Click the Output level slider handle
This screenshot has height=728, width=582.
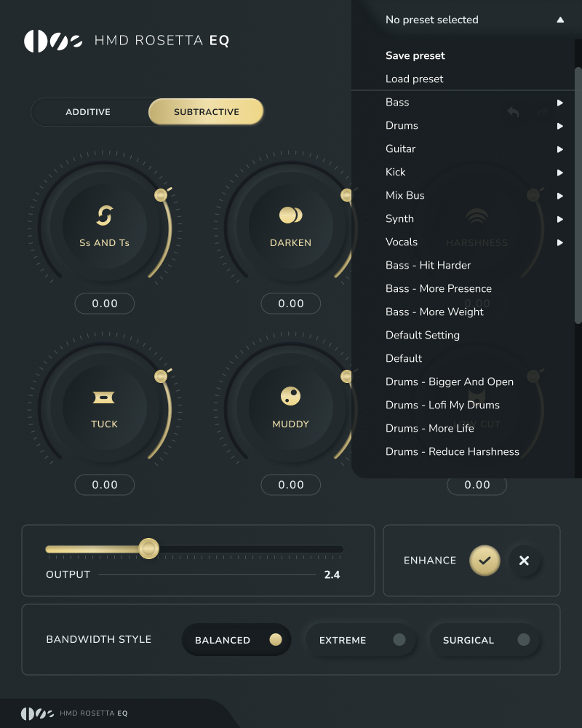point(149,547)
